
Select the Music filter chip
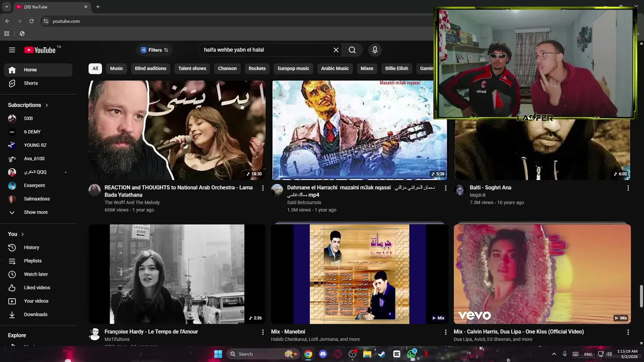pos(116,68)
